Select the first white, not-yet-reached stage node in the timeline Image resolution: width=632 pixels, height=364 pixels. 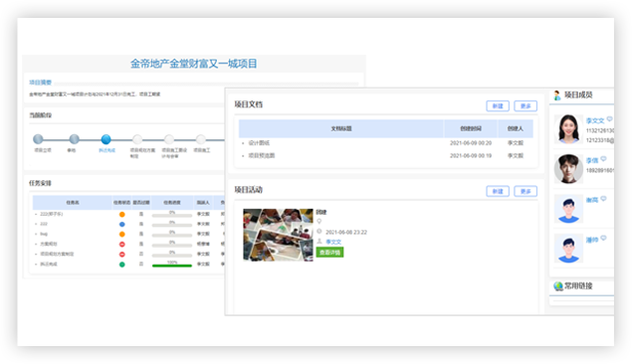click(x=137, y=139)
